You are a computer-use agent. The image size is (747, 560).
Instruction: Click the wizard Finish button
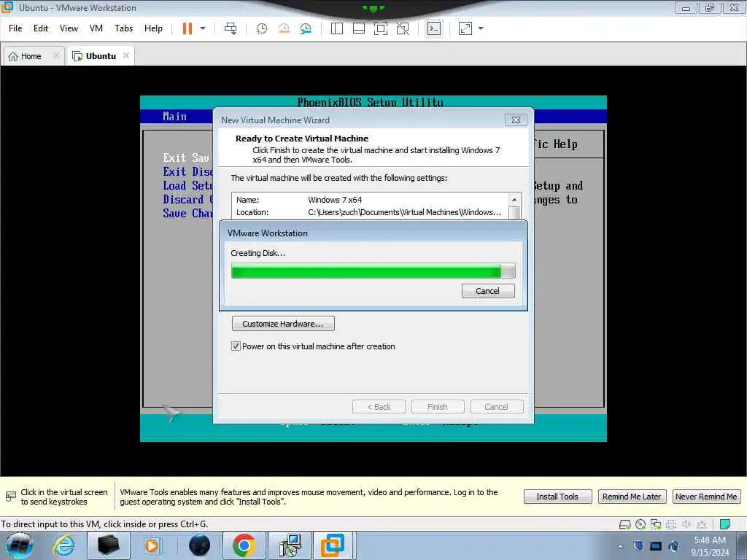(x=438, y=407)
